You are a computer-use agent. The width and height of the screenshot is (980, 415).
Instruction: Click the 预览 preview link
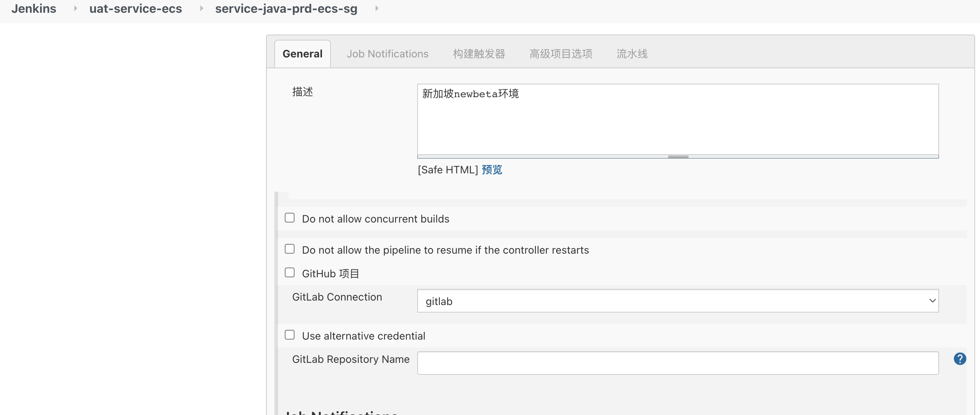click(492, 170)
